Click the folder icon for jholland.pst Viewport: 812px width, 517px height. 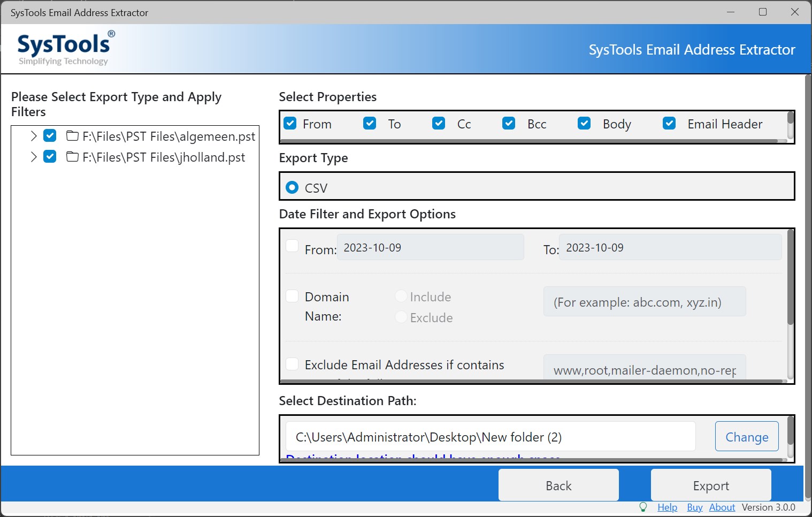(x=72, y=157)
